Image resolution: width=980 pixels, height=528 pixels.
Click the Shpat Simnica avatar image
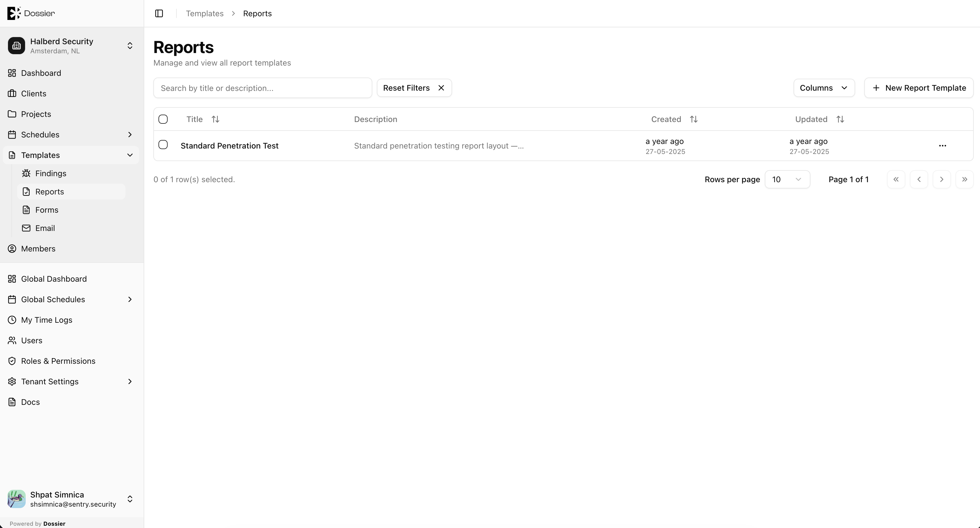tap(16, 499)
